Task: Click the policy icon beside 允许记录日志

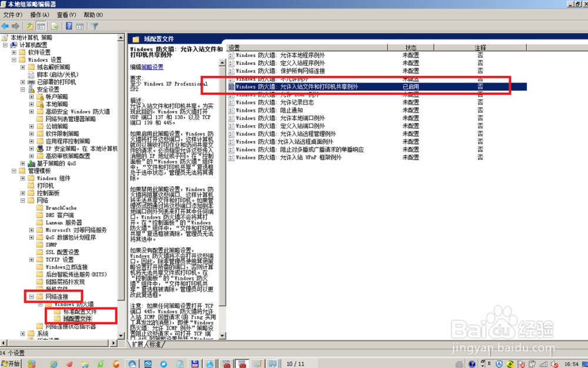Action: [231, 102]
